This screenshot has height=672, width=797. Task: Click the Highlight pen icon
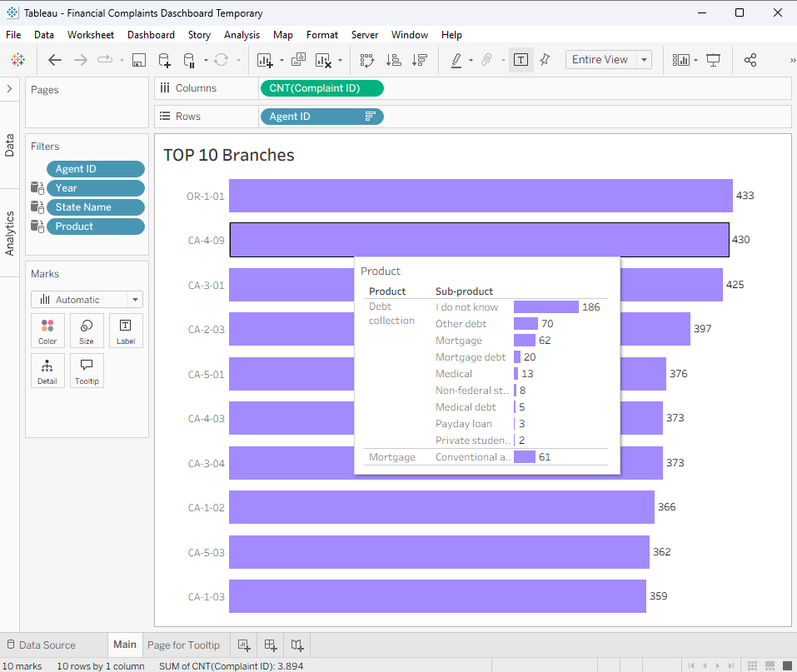(456, 60)
